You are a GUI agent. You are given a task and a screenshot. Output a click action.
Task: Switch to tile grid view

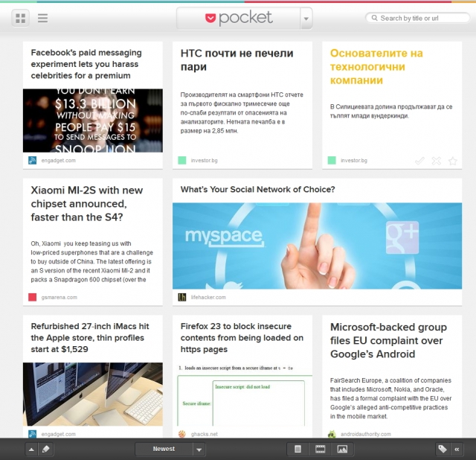(x=21, y=18)
